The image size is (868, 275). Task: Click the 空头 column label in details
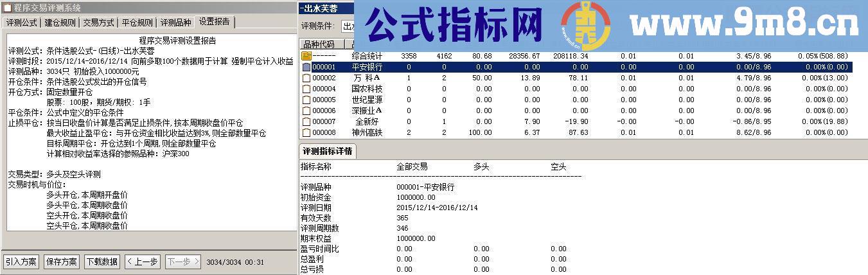pyautogui.click(x=558, y=166)
